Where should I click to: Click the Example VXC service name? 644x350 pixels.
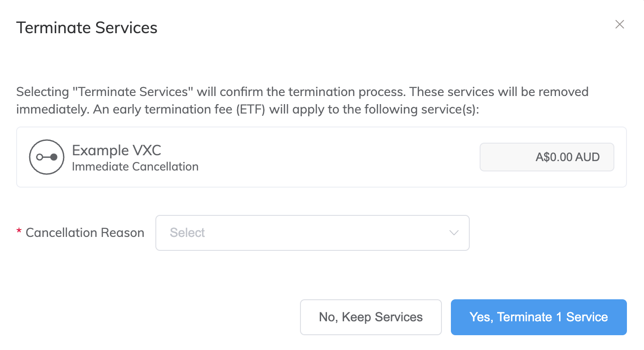point(116,150)
